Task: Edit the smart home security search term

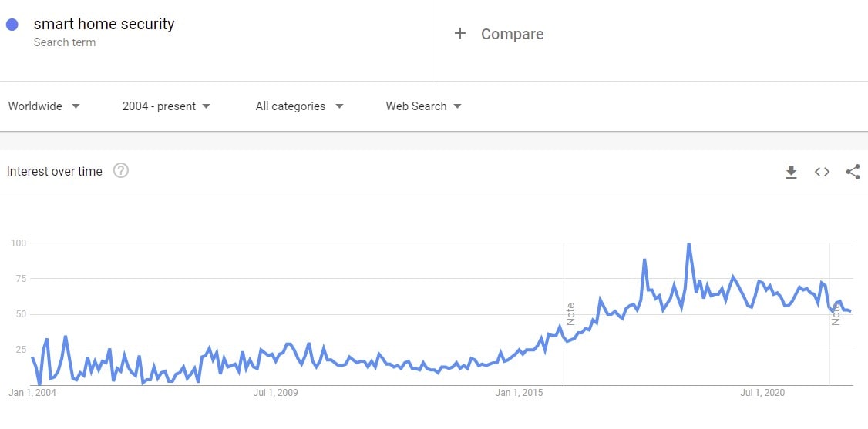Action: click(x=104, y=25)
